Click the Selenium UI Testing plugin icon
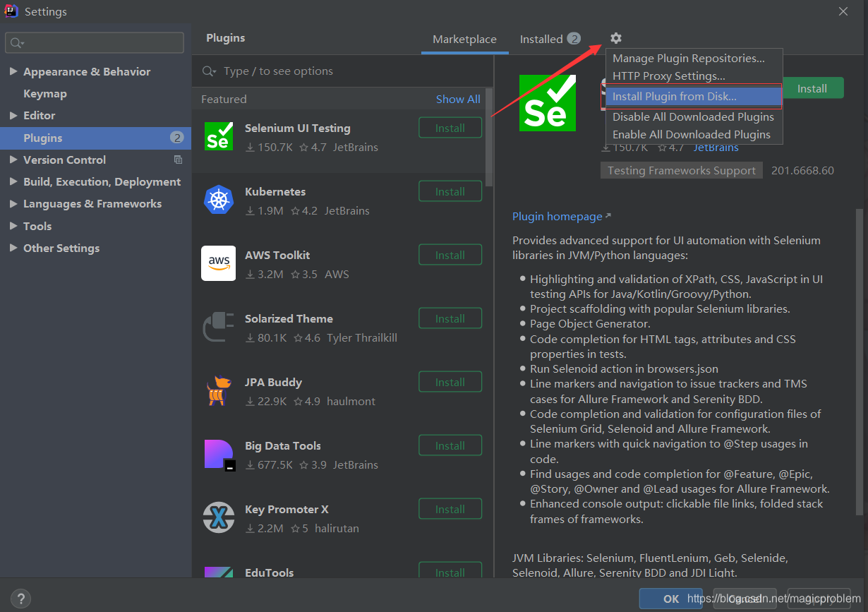The image size is (868, 612). pyautogui.click(x=219, y=136)
